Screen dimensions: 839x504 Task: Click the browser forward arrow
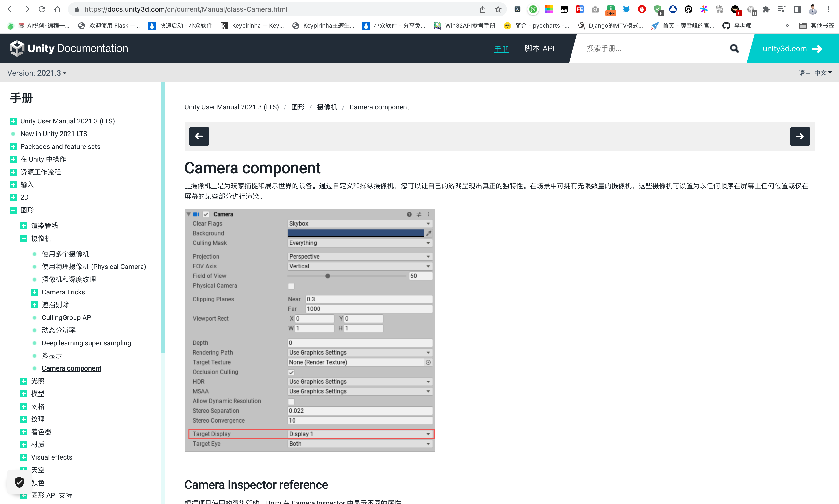click(x=26, y=9)
